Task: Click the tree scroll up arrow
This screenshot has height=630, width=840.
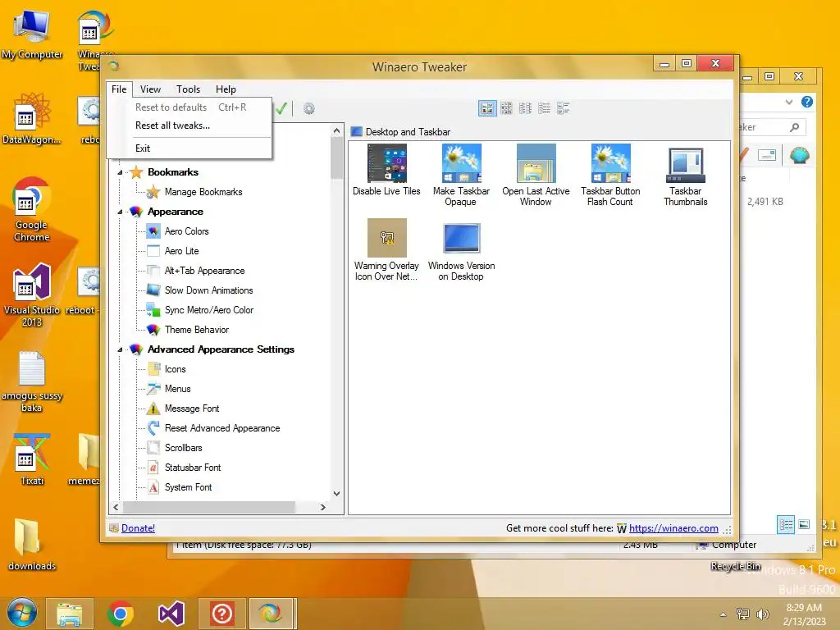Action: tap(336, 130)
